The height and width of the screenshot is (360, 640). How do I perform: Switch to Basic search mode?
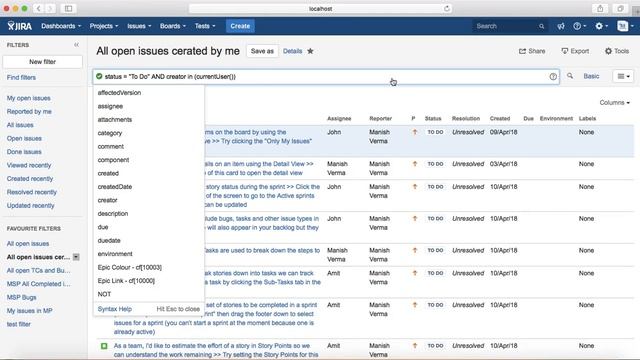tap(591, 76)
